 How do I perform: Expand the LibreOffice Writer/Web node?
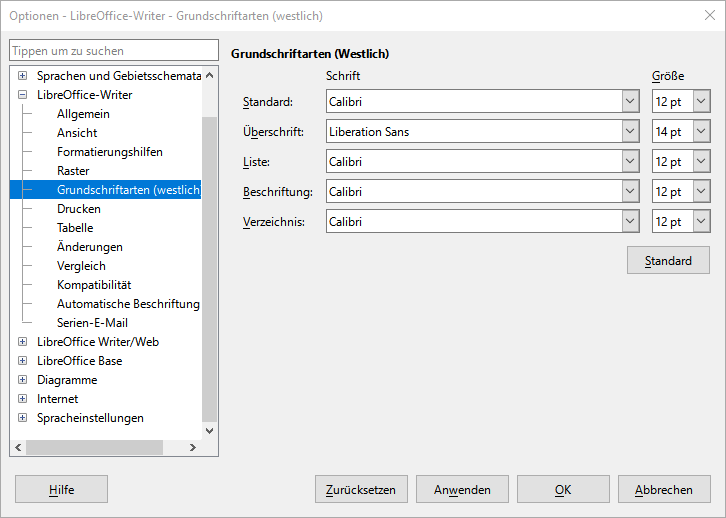23,342
